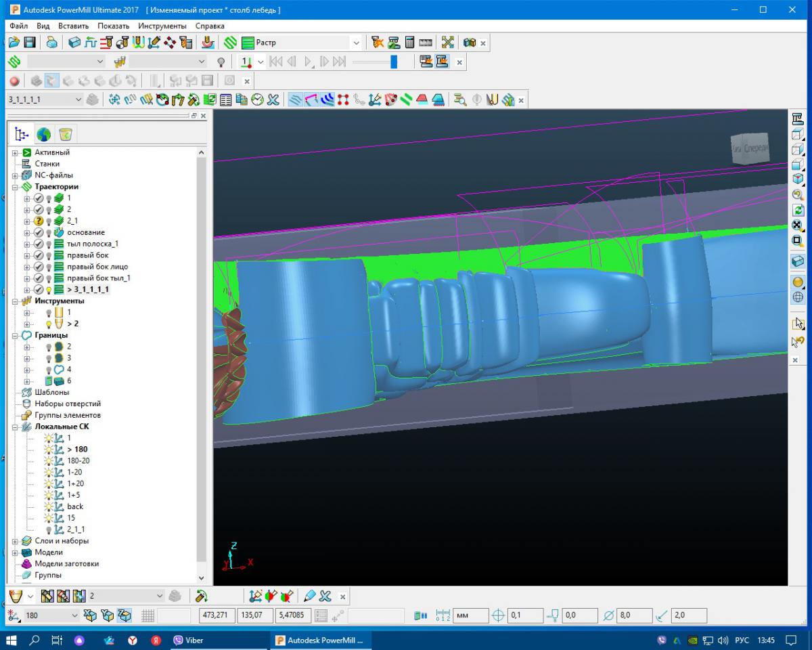
Task: Open the Block definition tool icon
Action: [x=74, y=43]
